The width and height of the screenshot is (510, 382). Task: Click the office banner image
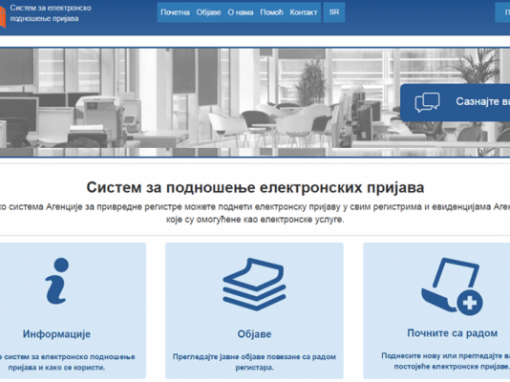[200, 102]
